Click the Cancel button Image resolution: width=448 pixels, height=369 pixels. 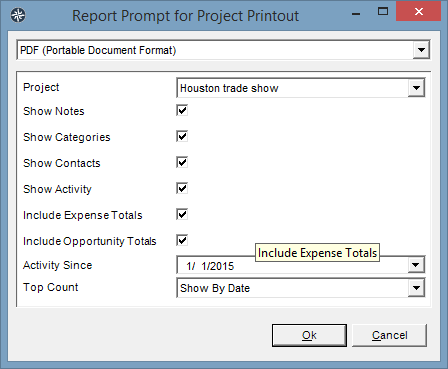click(x=389, y=335)
